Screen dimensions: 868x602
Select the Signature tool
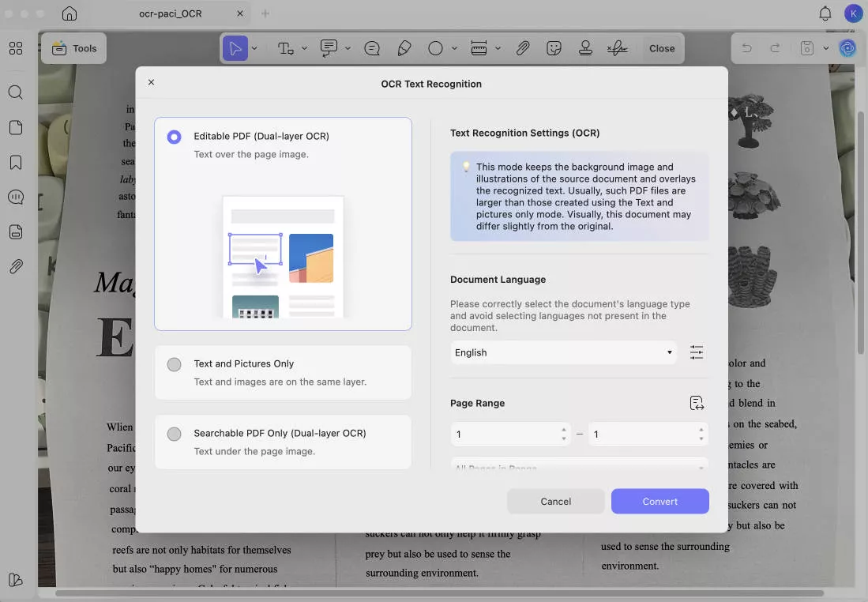pyautogui.click(x=617, y=48)
